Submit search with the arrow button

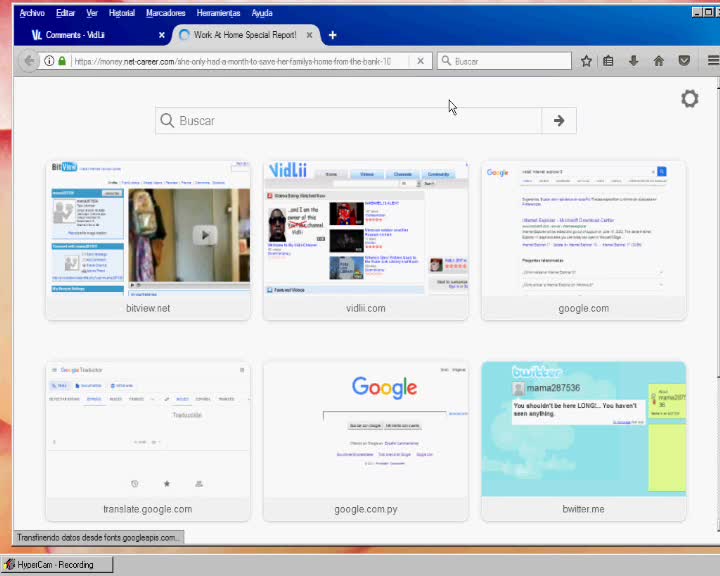559,121
